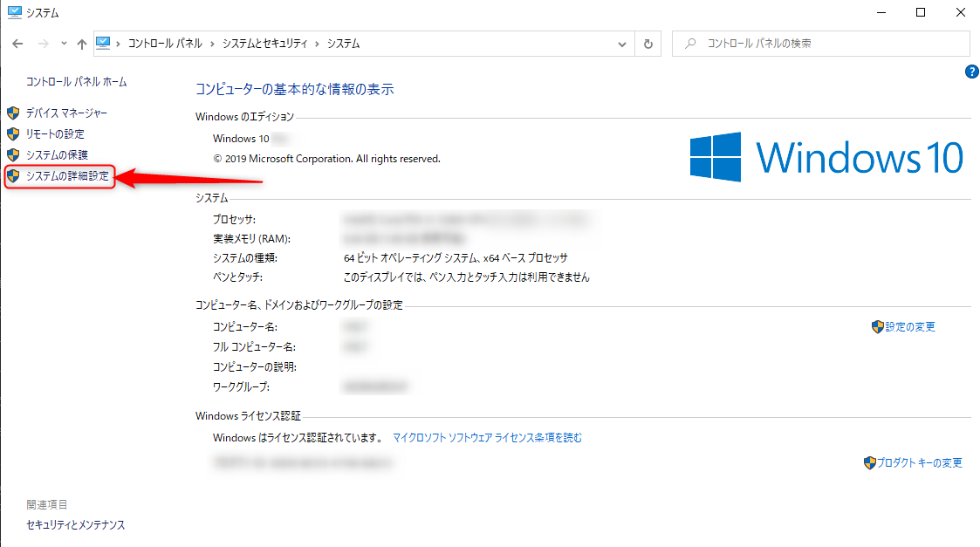The height and width of the screenshot is (547, 980).
Task: Click the 2019 Microsoft Corporation copyright text
Action: click(x=327, y=159)
